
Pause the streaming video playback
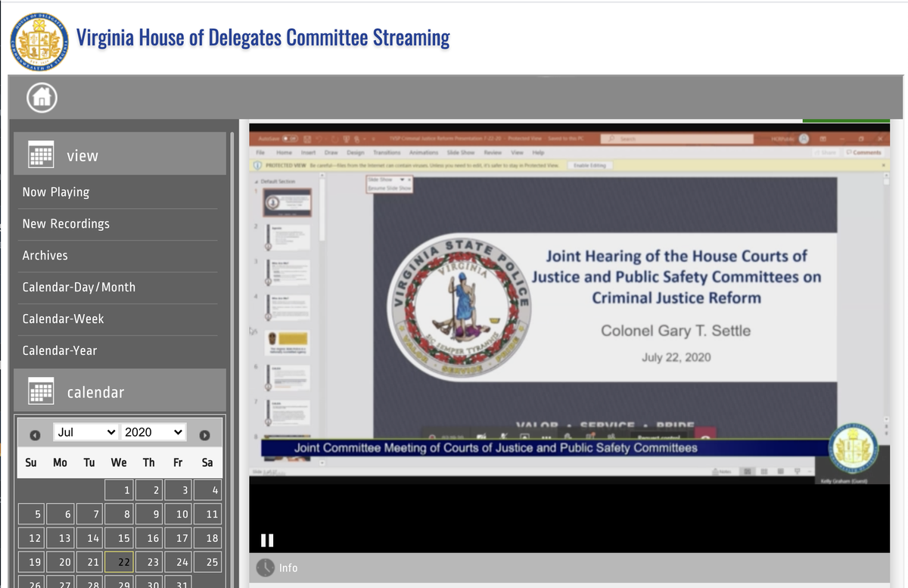267,540
